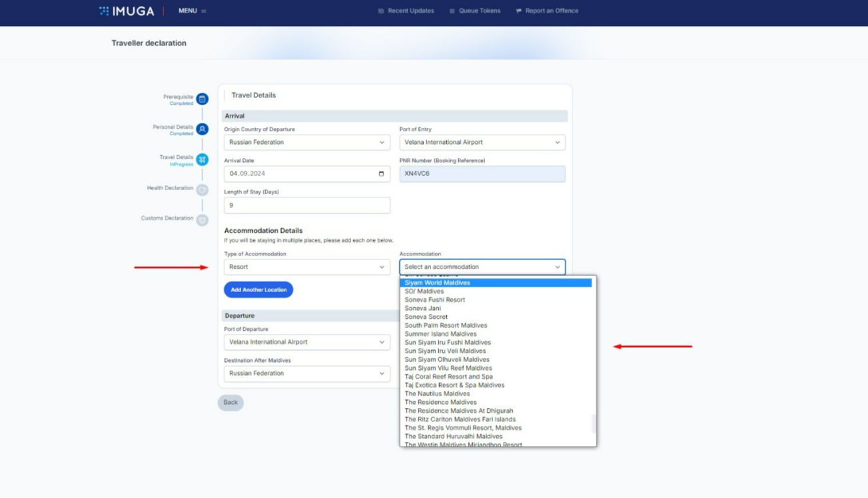Open the Type of Accommodation dropdown
Viewport: 868px width, 498px height.
coord(307,267)
